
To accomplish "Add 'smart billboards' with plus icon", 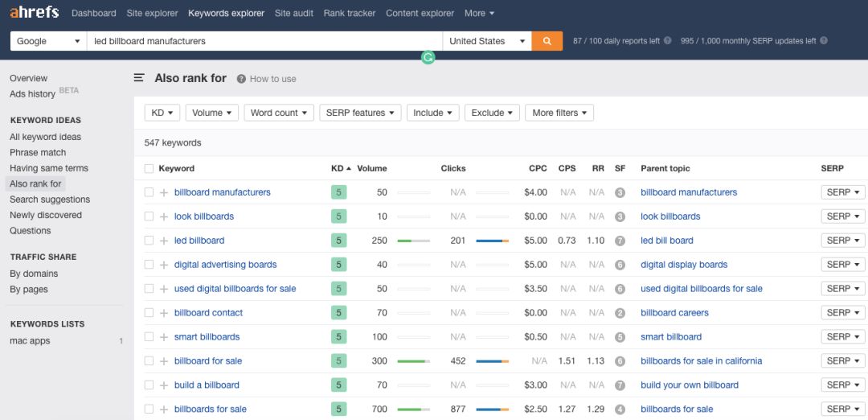I will (x=164, y=337).
